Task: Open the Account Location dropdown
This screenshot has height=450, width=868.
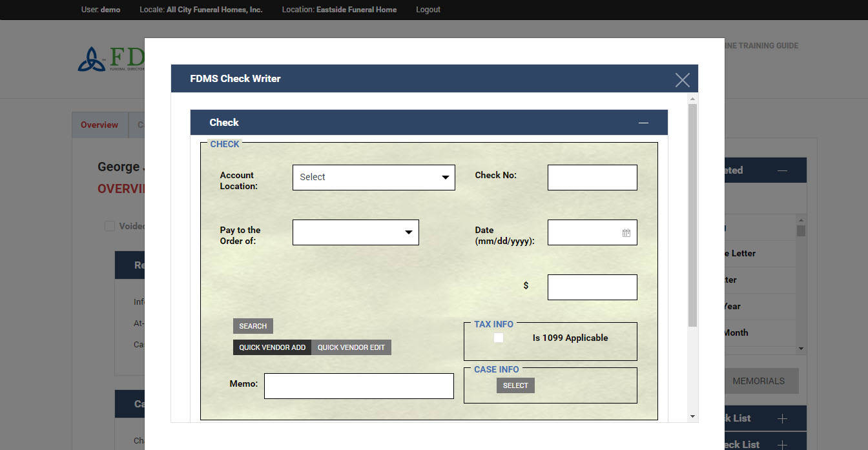Action: click(x=373, y=178)
